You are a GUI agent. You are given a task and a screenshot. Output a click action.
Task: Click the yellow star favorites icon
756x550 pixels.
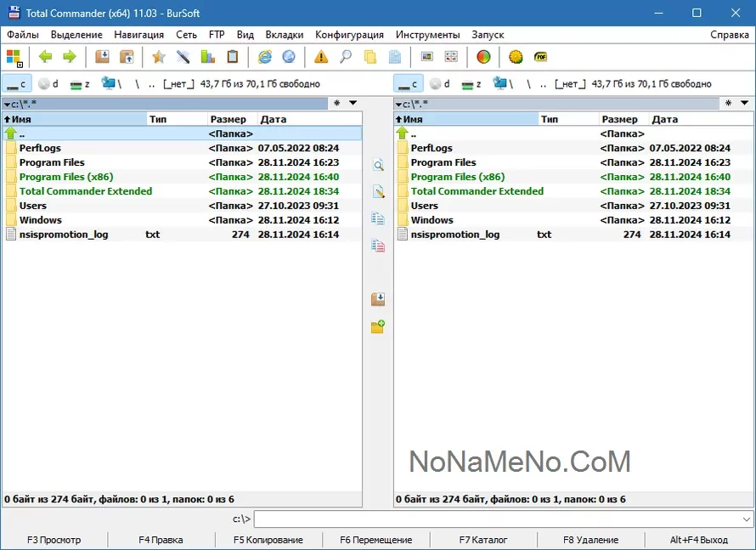(x=158, y=57)
